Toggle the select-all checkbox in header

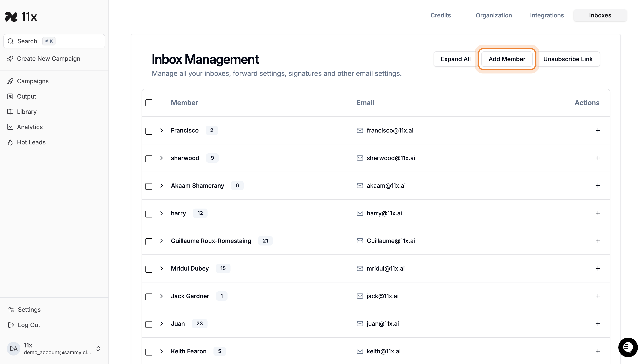coord(149,103)
